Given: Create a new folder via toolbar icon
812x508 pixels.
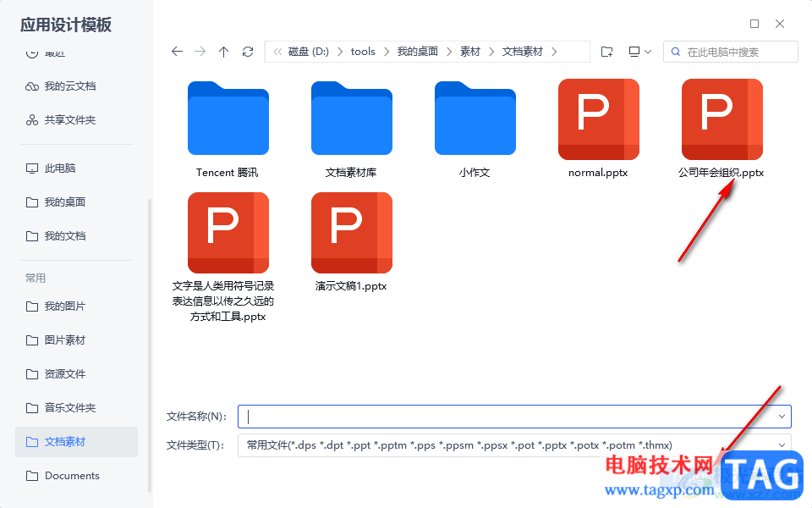Looking at the screenshot, I should [607, 52].
